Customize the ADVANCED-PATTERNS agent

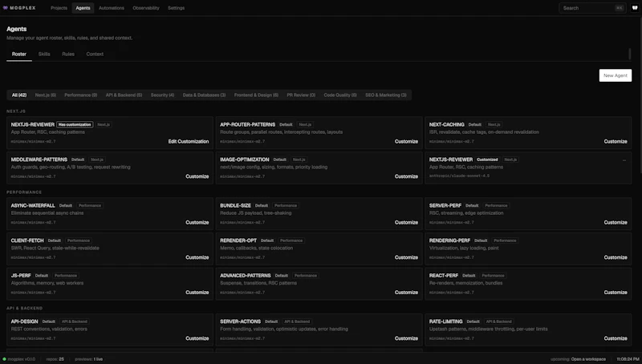pos(406,293)
